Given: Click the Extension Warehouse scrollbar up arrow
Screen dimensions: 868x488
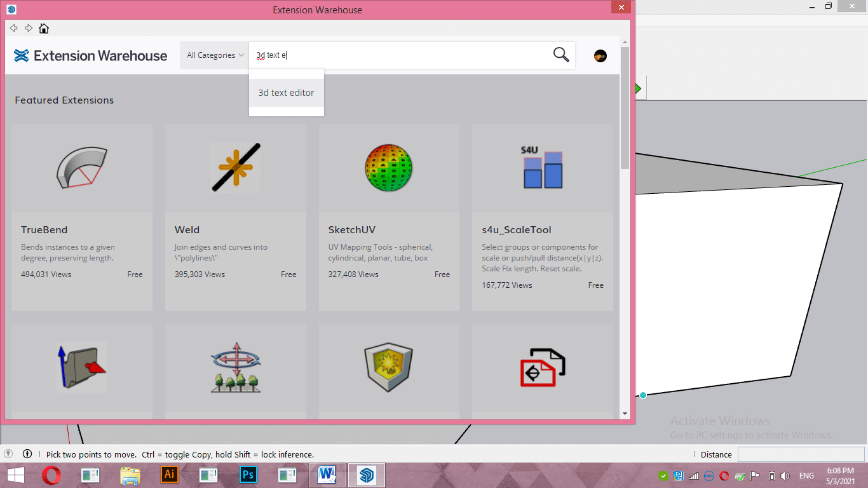Looking at the screenshot, I should point(625,42).
